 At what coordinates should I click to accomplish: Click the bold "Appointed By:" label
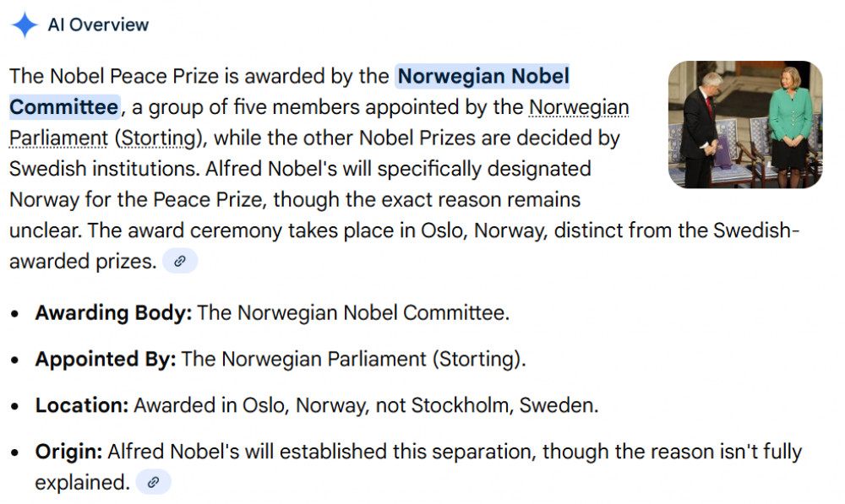click(x=106, y=359)
